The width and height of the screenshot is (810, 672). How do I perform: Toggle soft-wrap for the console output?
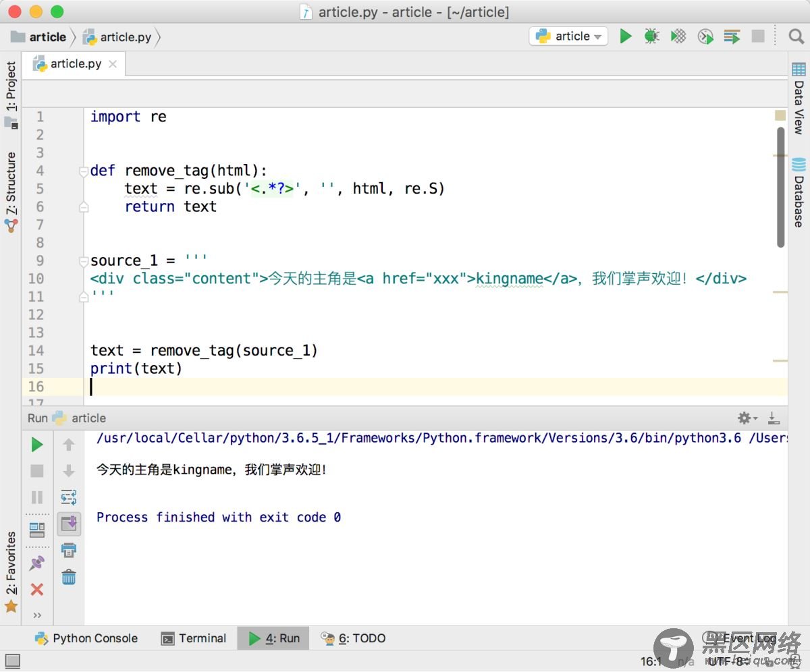(x=69, y=497)
